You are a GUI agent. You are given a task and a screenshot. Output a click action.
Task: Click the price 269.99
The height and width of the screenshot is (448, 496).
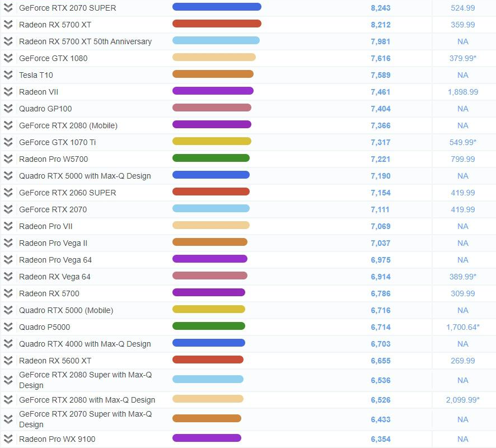(463, 361)
